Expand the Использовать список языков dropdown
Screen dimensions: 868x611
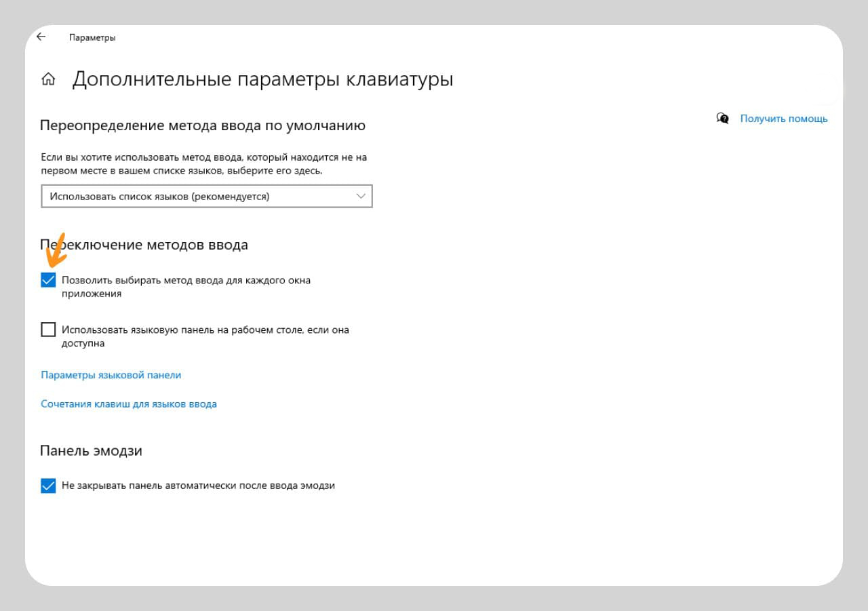[207, 197]
